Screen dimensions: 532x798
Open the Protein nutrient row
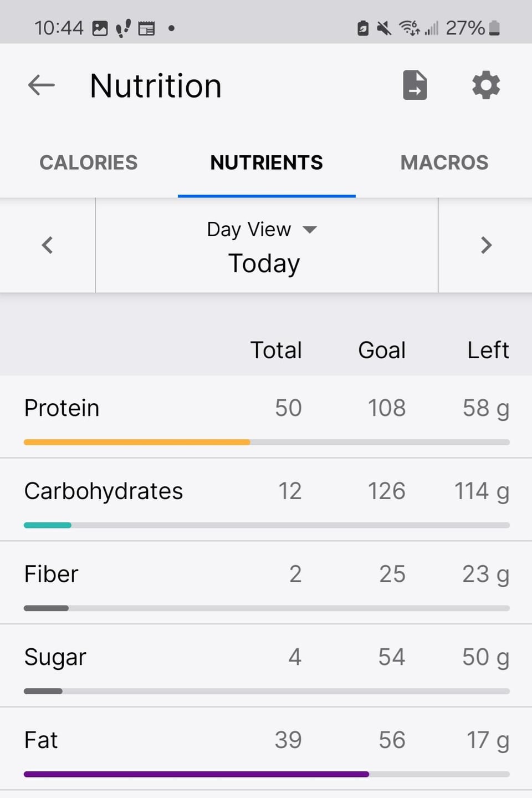(x=266, y=417)
